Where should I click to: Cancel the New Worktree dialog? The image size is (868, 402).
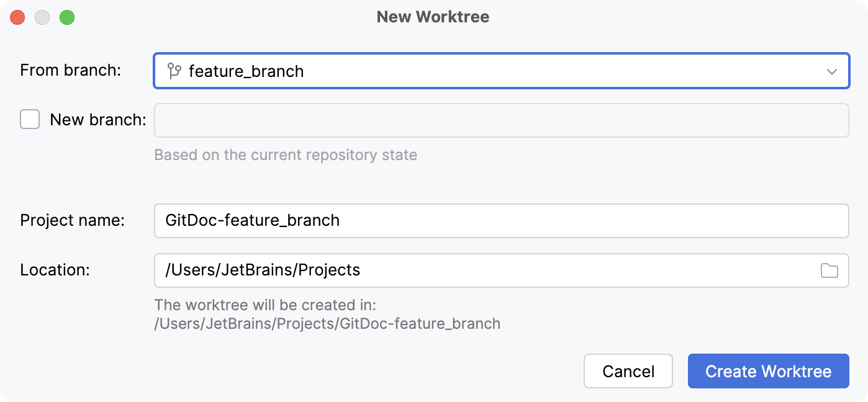(x=628, y=371)
